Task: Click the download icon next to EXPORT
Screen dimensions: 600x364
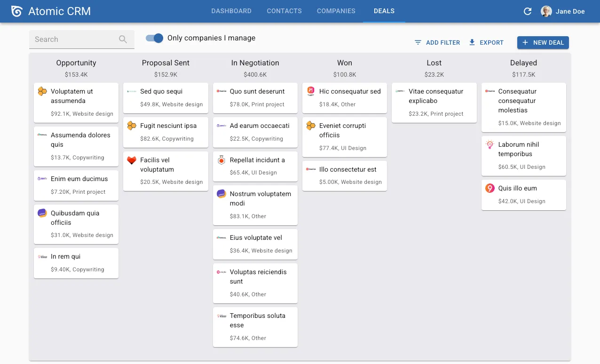Action: click(x=471, y=42)
